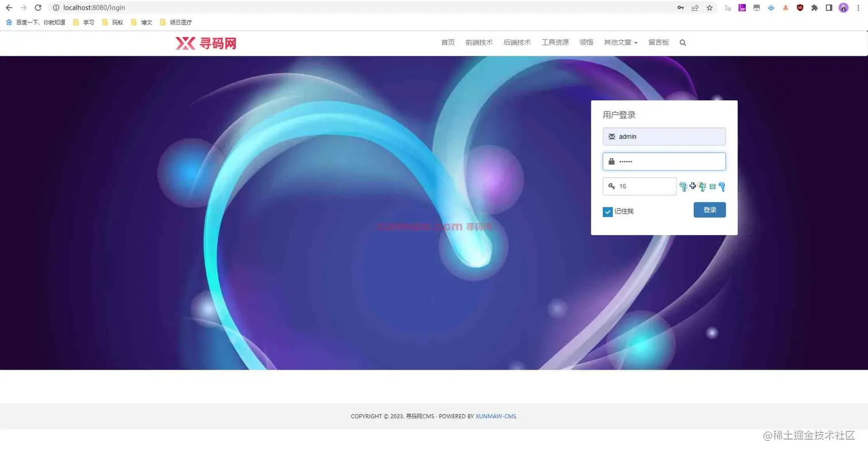This screenshot has height=454, width=868.
Task: Click the envelope icon beside the username field
Action: coord(611,137)
